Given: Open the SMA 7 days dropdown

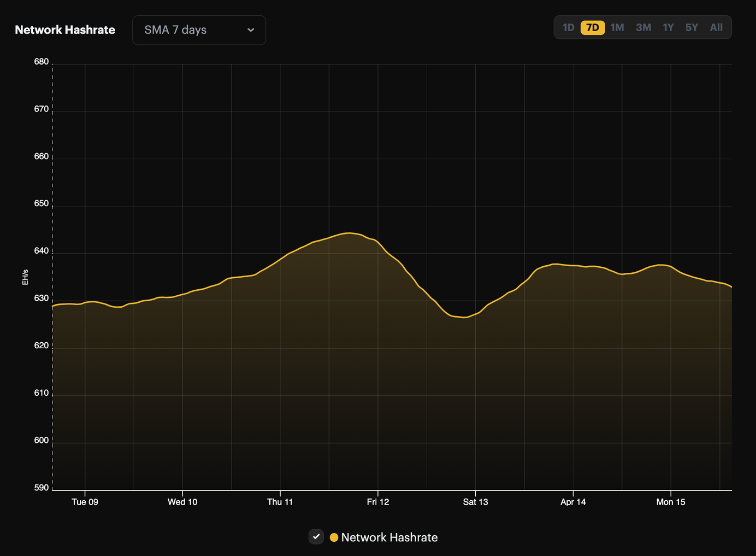Looking at the screenshot, I should 199,30.
